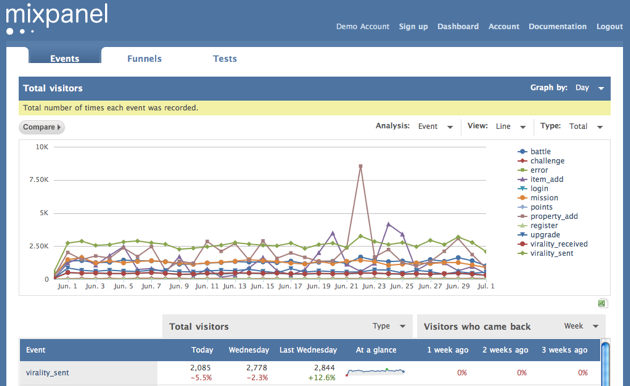Open Total visitors Type dropdown
Screen dimensions: 630x386
pos(389,326)
